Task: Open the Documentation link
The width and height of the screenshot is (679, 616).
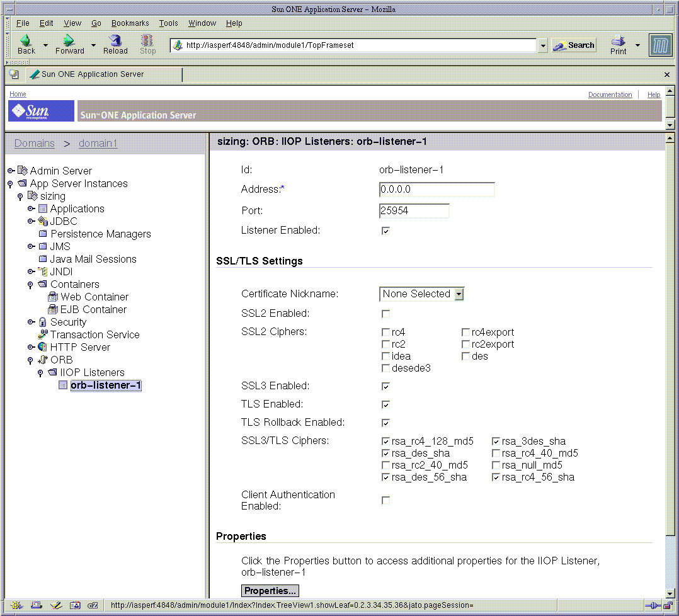Action: 610,94
